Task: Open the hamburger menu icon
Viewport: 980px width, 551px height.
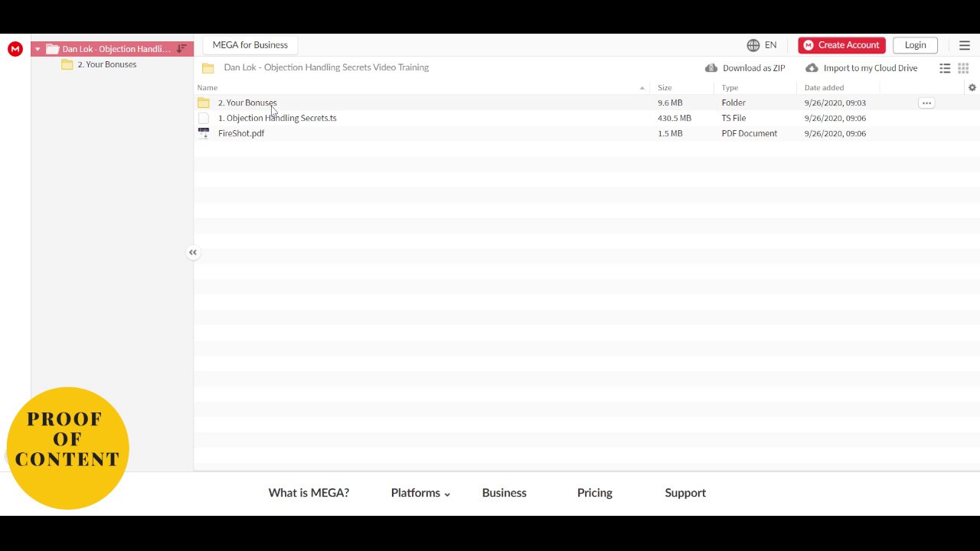Action: (x=965, y=45)
